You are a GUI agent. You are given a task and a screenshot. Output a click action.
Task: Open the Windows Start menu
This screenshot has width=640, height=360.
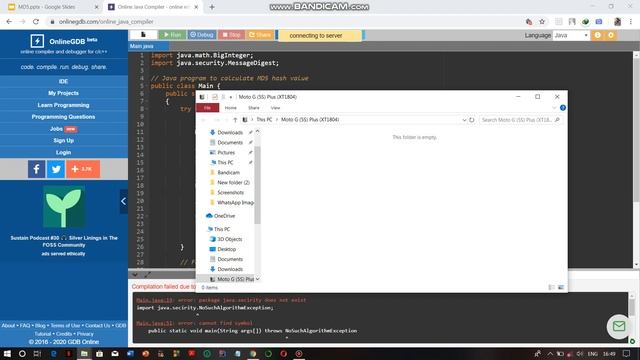click(7, 353)
